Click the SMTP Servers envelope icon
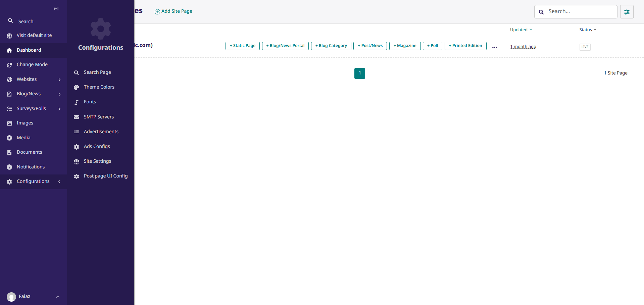 pyautogui.click(x=77, y=117)
